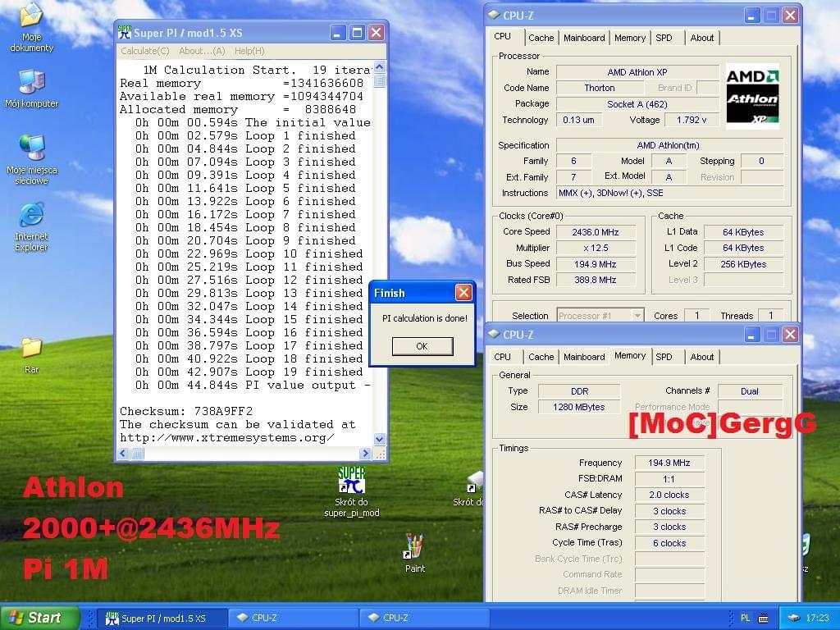Viewport: 840px width, 630px height.
Task: Switch to About tab in upper CPU-Z
Action: [x=702, y=38]
